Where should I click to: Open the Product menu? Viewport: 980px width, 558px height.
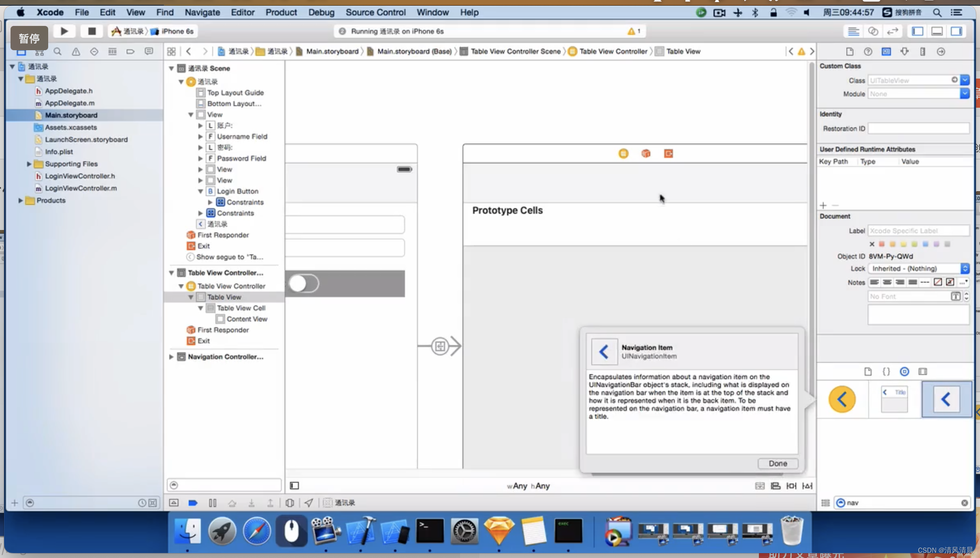pos(281,13)
